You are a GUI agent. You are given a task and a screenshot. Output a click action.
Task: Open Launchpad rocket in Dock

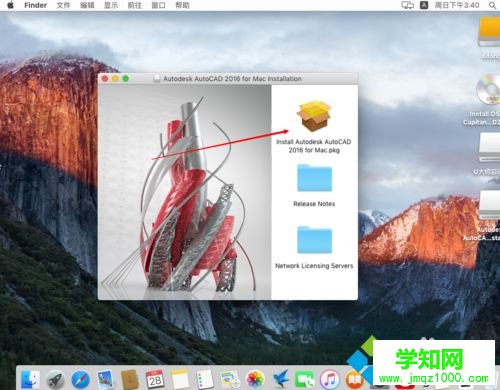point(55,379)
